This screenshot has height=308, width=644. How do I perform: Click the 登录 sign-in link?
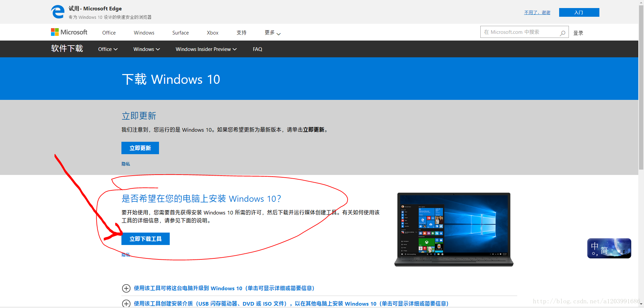pyautogui.click(x=578, y=33)
